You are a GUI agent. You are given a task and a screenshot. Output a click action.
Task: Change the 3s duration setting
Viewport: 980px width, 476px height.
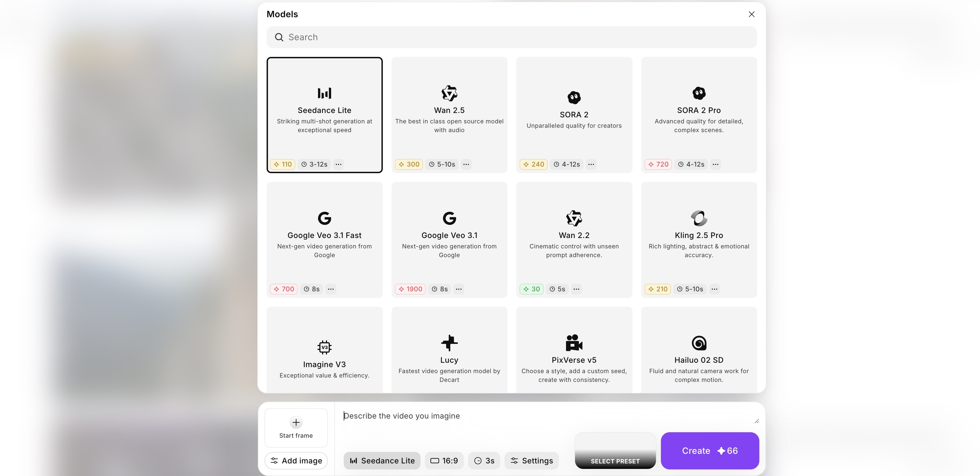pos(484,461)
